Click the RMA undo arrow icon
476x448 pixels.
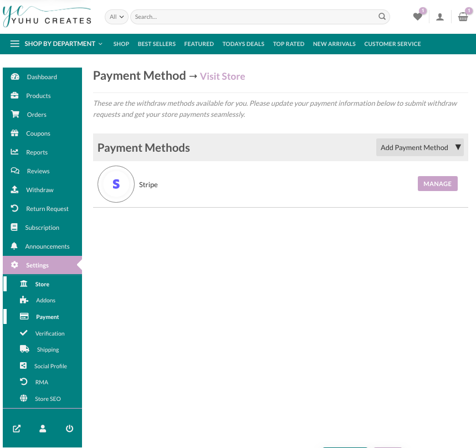pyautogui.click(x=24, y=382)
